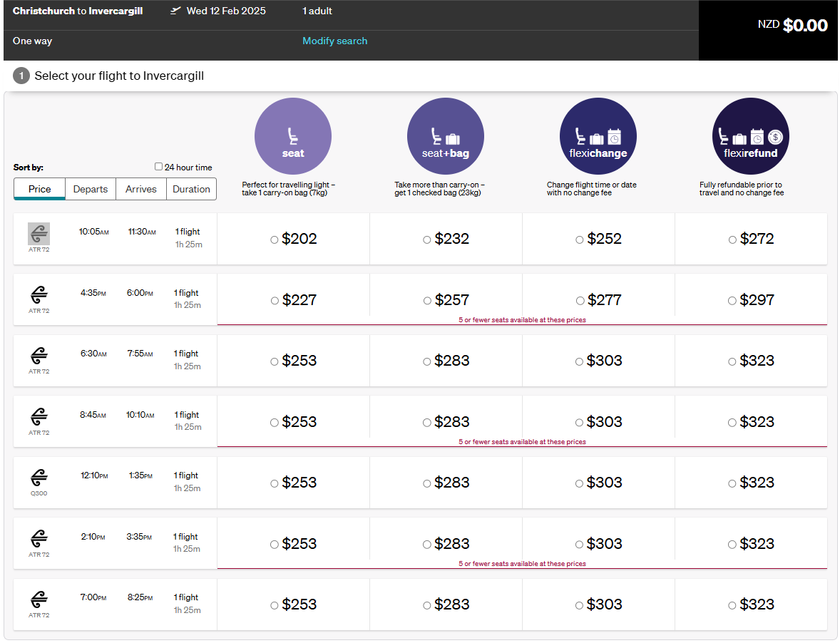Select $303 flexichange fare for 8:45AM flight
Viewport: 840px width, 643px height.
pos(579,423)
